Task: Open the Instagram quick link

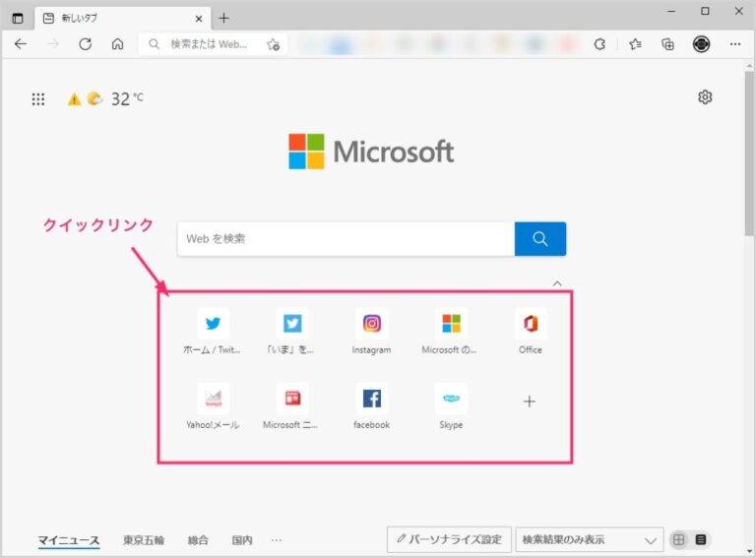Action: pos(372,324)
